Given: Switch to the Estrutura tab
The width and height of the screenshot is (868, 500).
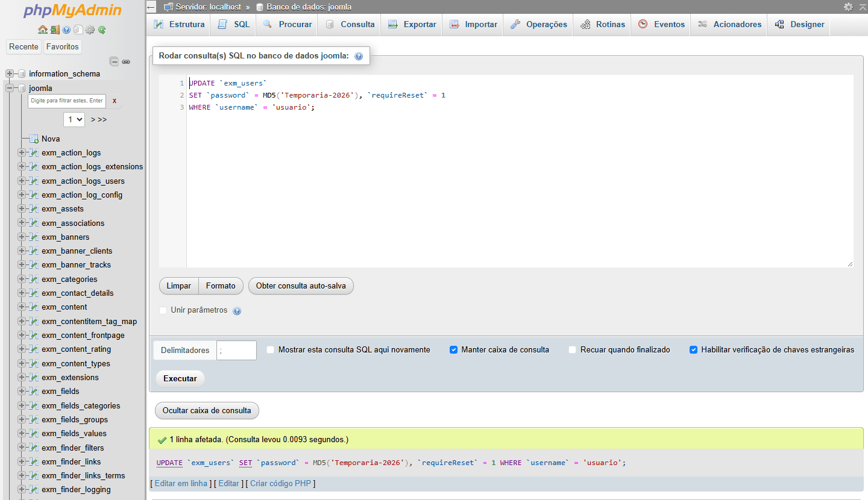Looking at the screenshot, I should tap(179, 25).
